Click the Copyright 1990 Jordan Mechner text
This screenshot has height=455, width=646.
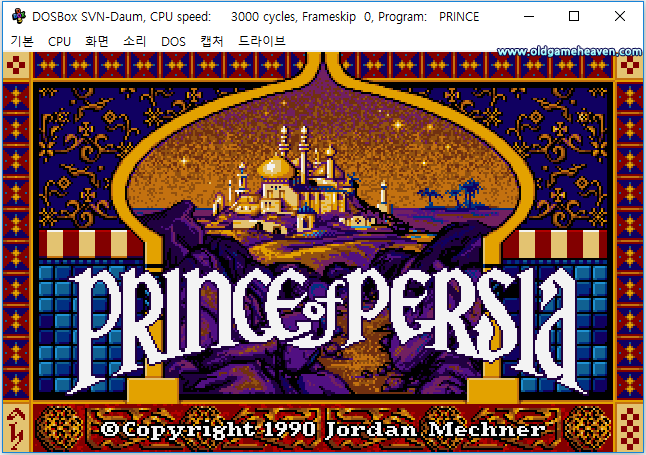tap(323, 429)
